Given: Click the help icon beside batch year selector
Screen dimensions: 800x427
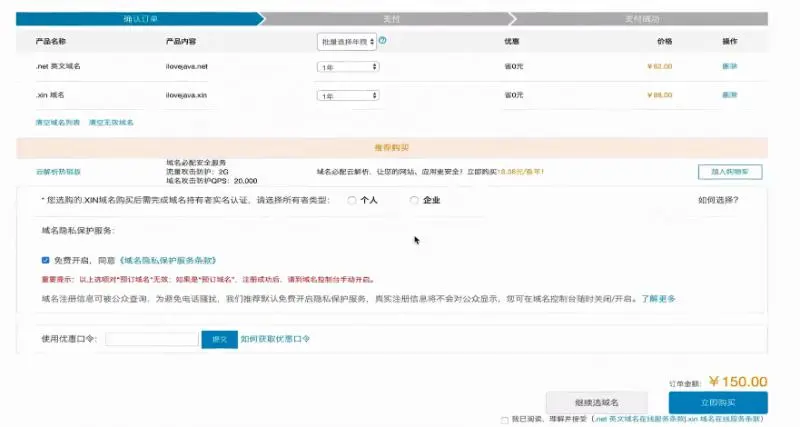Looking at the screenshot, I should 382,40.
